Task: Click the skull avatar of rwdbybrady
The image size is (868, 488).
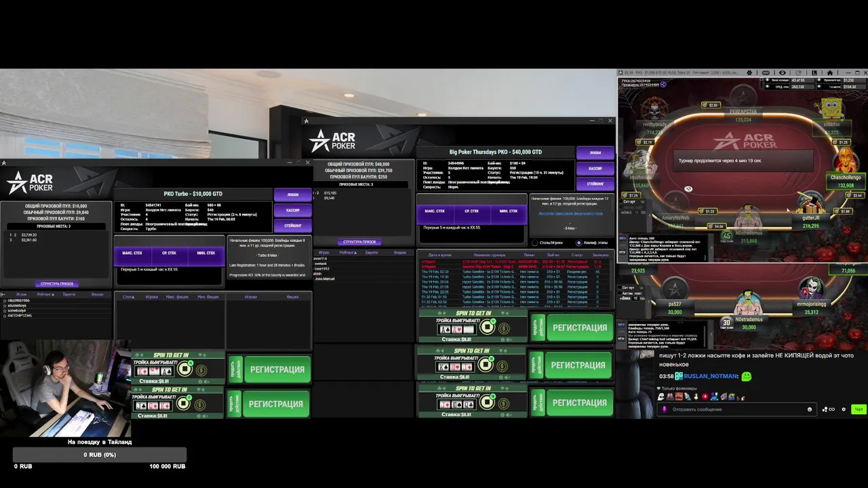Action: (x=654, y=108)
